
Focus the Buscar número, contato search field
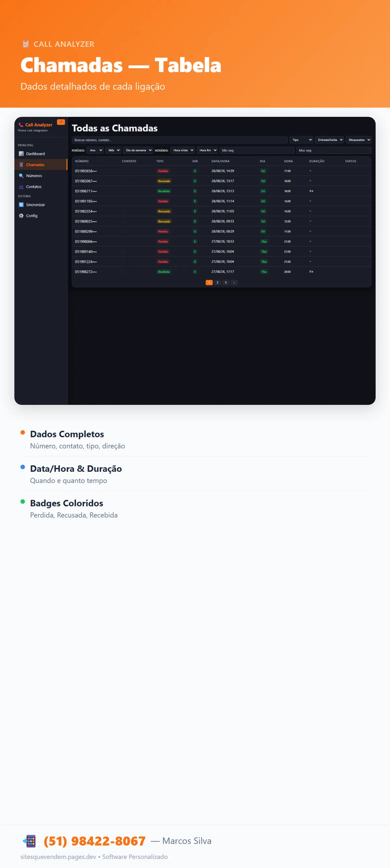[180, 140]
